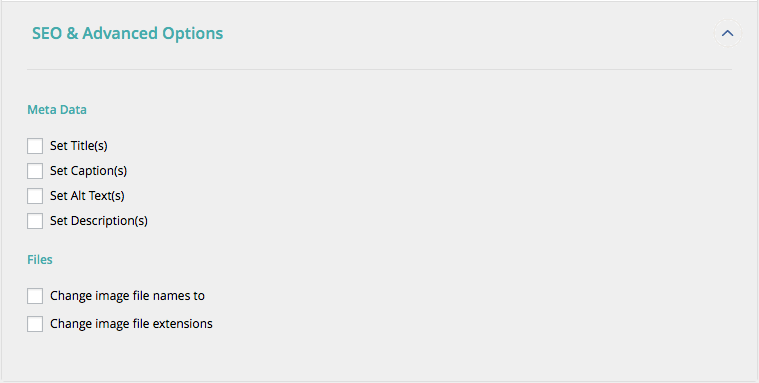Toggle the Set Description(s) checkbox
Image resolution: width=759 pixels, height=383 pixels.
pos(35,221)
